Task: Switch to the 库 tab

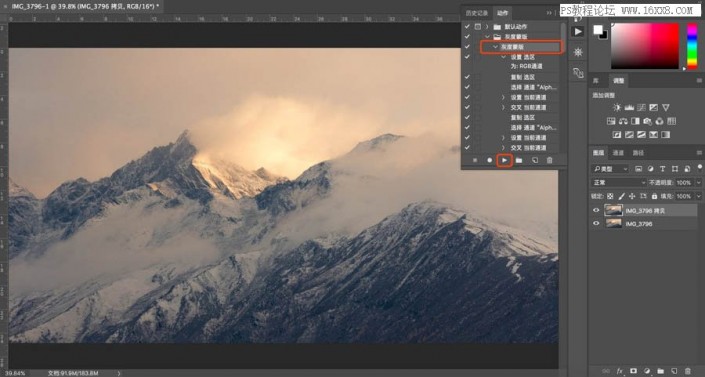Action: click(x=596, y=81)
